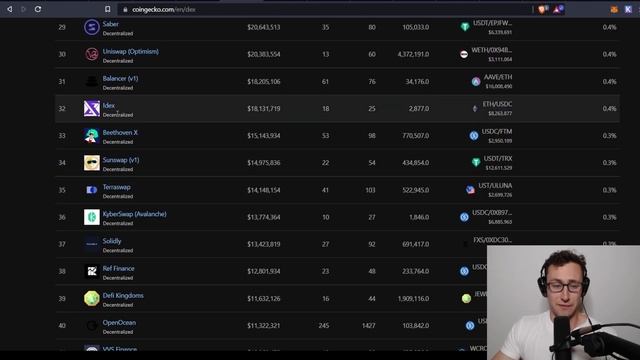Click the UST icon in Terraswap row
This screenshot has width=640, height=360.
[471, 190]
